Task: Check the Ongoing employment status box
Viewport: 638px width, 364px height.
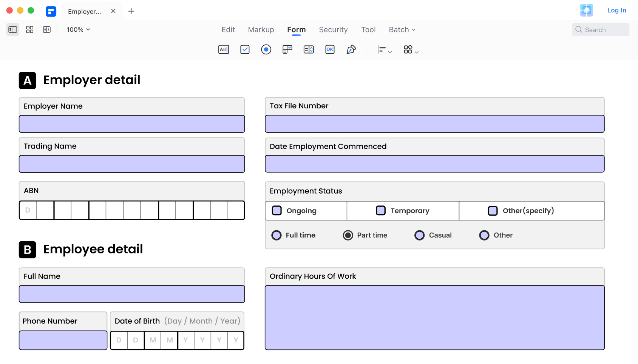Action: coord(277,211)
